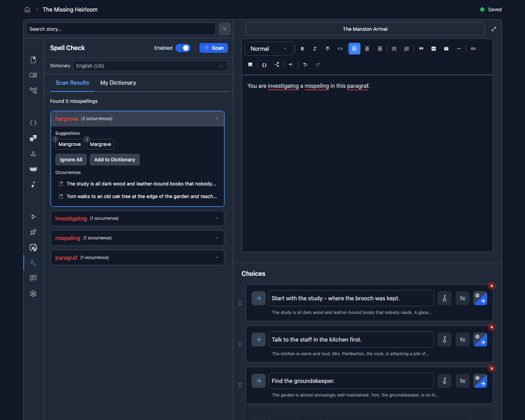The image size is (525, 420).
Task: Undo the last edit in the editor
Action: 305,64
